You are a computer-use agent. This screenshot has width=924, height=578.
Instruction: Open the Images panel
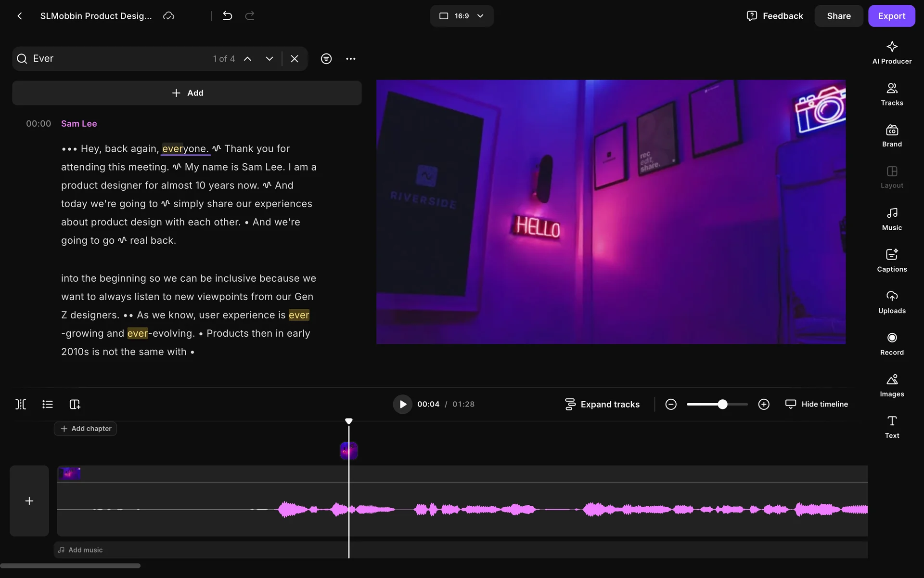(x=891, y=385)
